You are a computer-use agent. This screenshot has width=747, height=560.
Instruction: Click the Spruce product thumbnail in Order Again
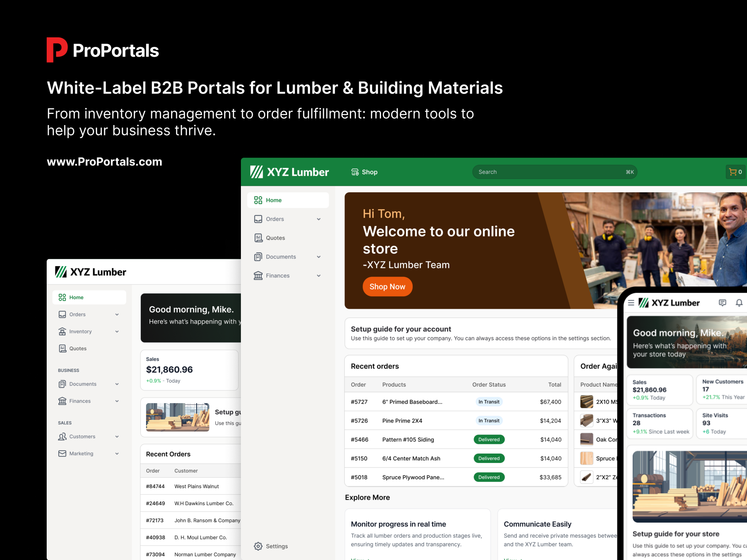coord(586,458)
